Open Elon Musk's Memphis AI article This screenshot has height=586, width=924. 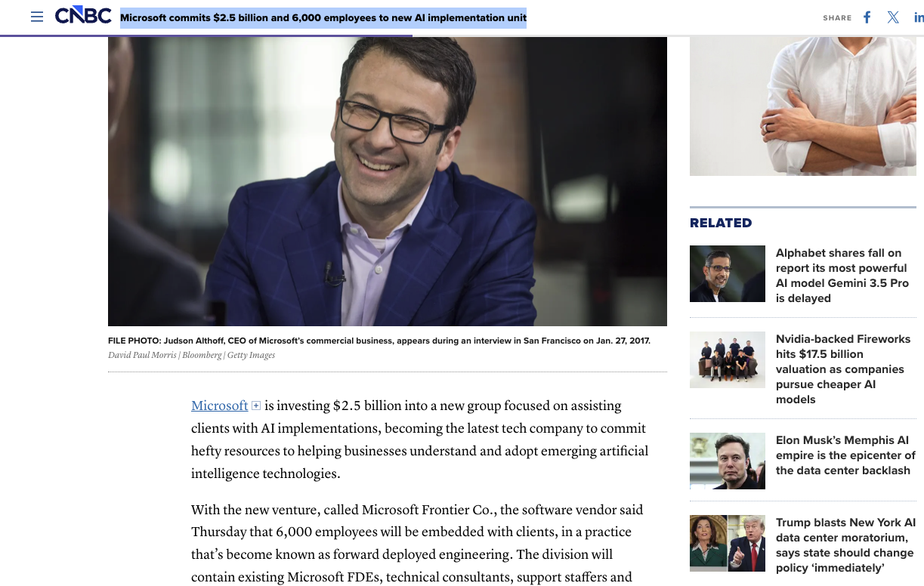845,455
